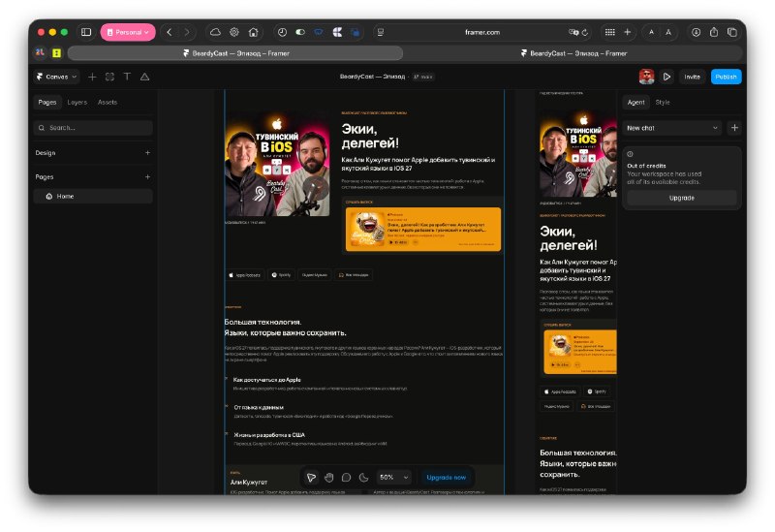Click the translate icon in address bar
The image size is (775, 532).
[573, 32]
